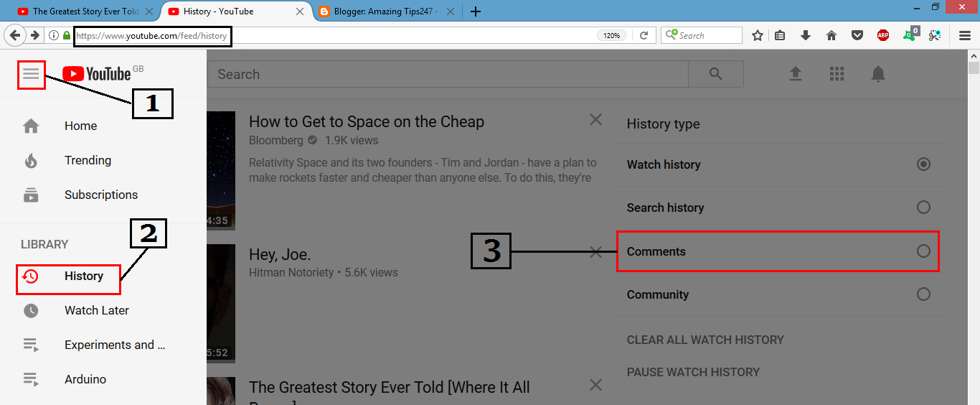
Task: Select Search history radio button
Action: tap(923, 208)
